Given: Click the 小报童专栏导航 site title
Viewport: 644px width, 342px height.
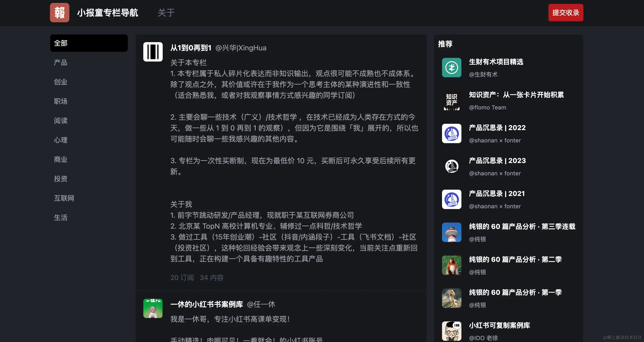Looking at the screenshot, I should (x=107, y=13).
